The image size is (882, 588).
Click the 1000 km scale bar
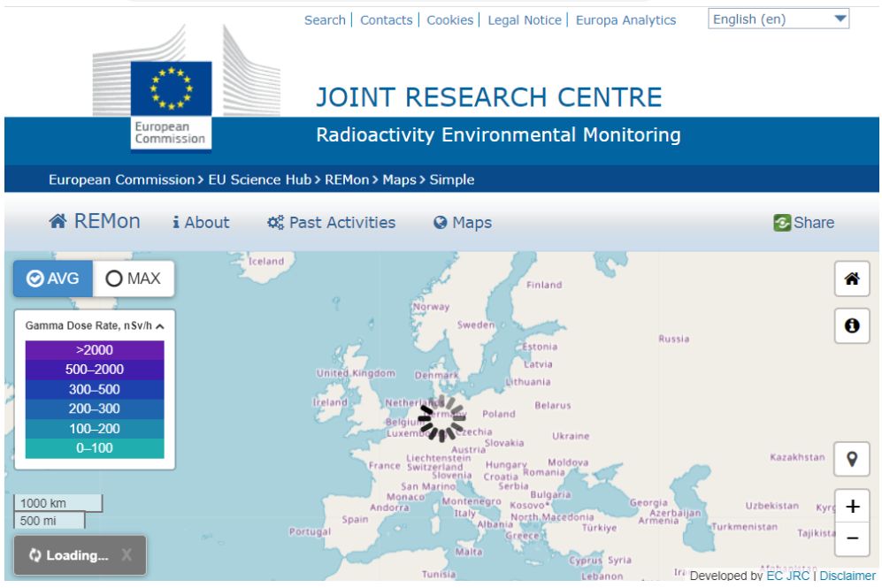coord(58,503)
